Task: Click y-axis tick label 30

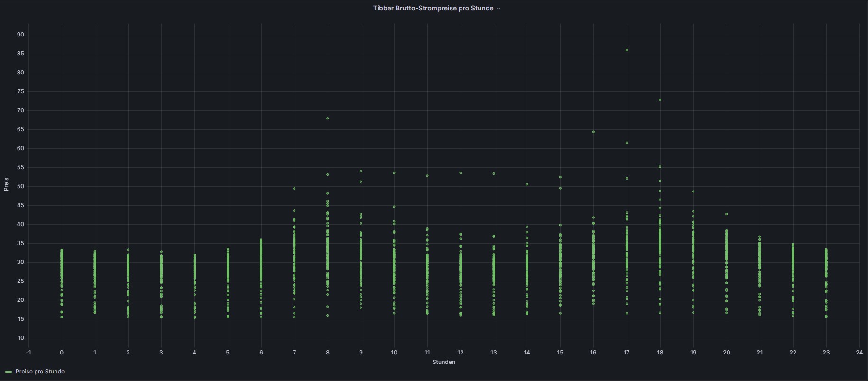Action: 20,262
